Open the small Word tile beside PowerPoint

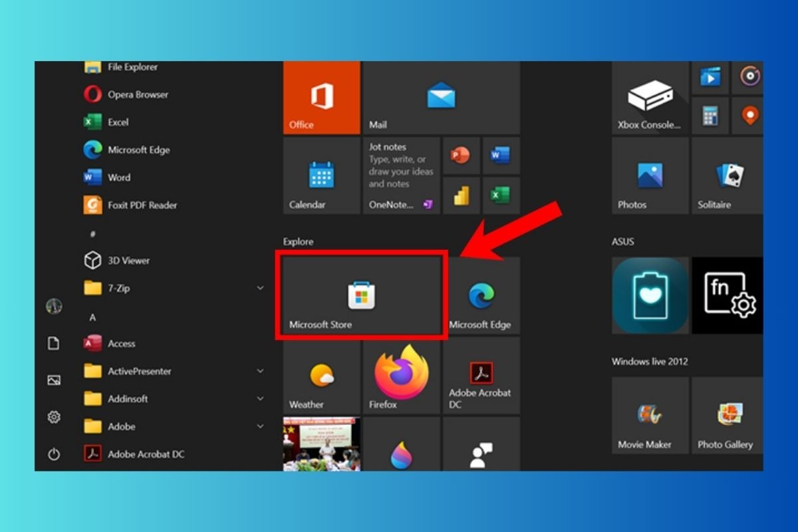click(500, 156)
